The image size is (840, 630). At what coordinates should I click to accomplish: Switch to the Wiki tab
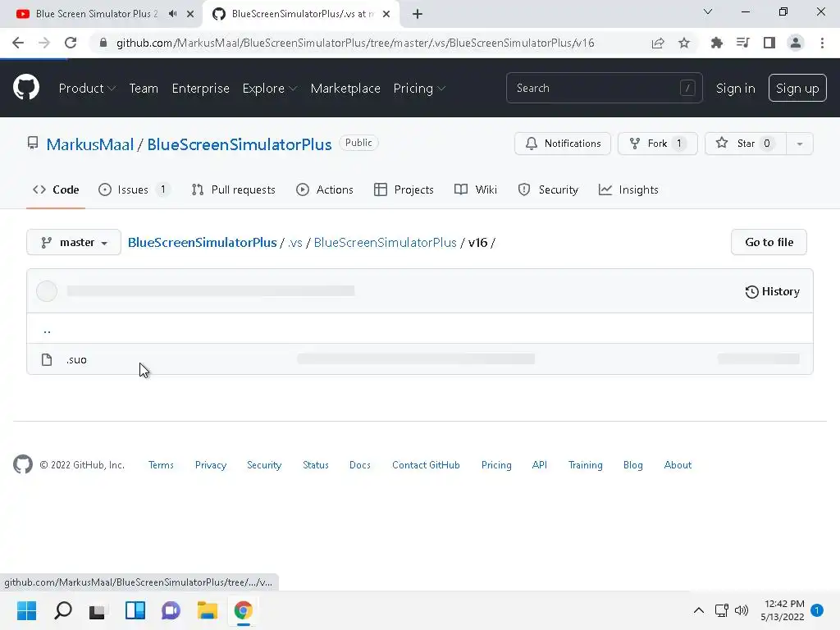[x=476, y=189]
